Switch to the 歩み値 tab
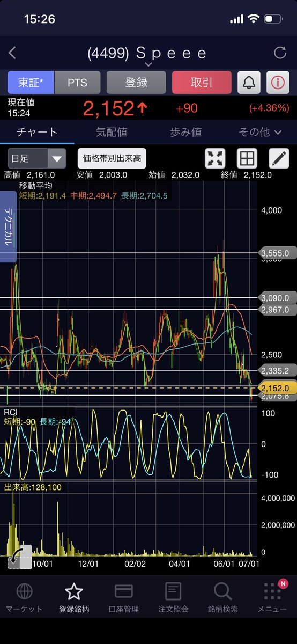Screen dimensions: 297x644 [x=185, y=131]
